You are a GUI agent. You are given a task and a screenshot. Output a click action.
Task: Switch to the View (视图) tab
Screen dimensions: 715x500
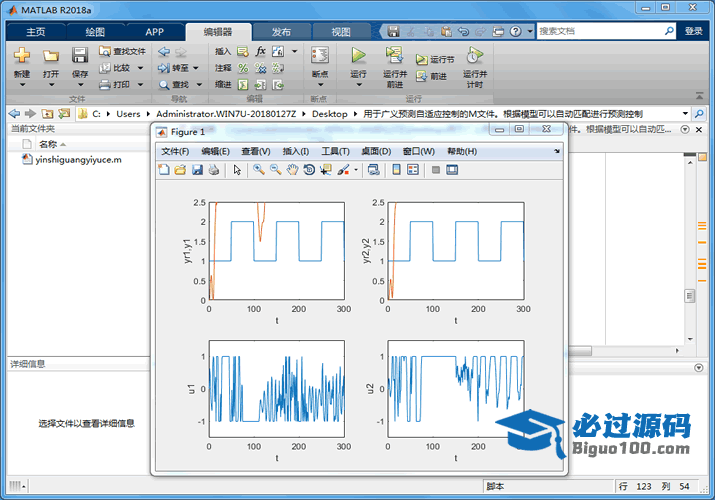point(341,32)
